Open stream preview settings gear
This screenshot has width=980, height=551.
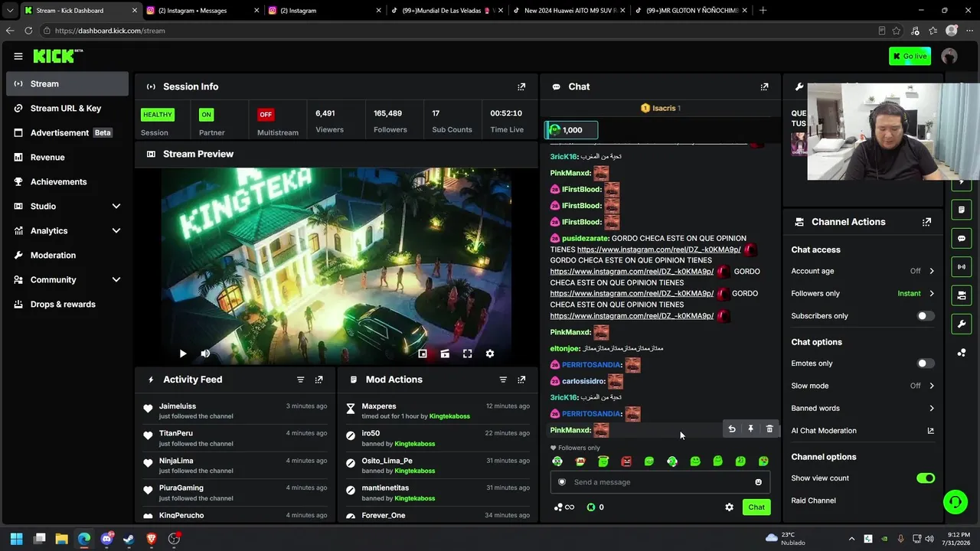[490, 354]
